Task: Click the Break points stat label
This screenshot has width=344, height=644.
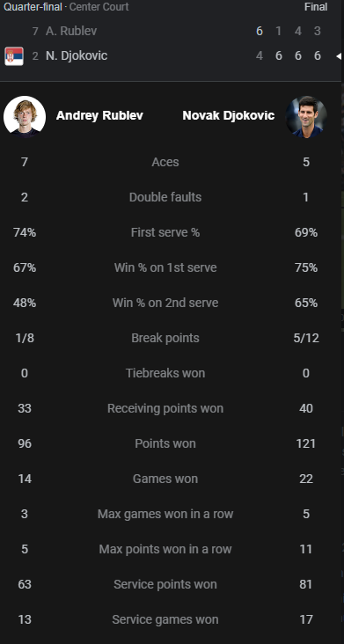Action: point(165,338)
